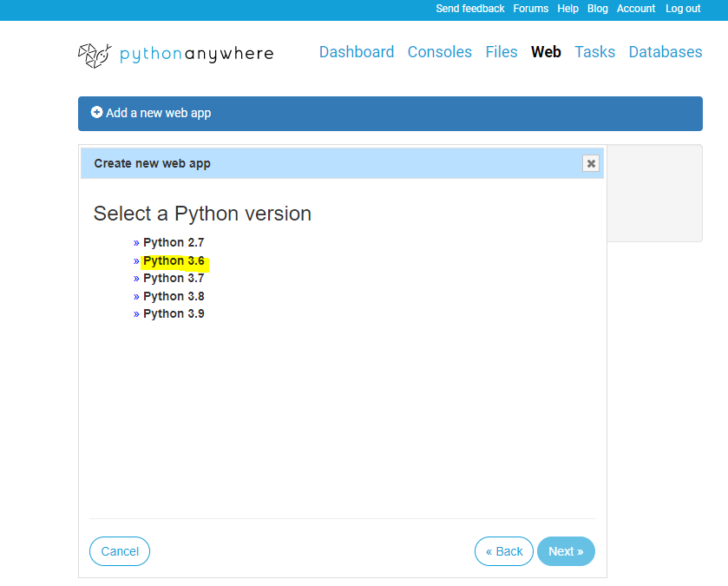The width and height of the screenshot is (728, 586).
Task: Click the plus icon beside Add a new web app
Action: click(x=96, y=112)
